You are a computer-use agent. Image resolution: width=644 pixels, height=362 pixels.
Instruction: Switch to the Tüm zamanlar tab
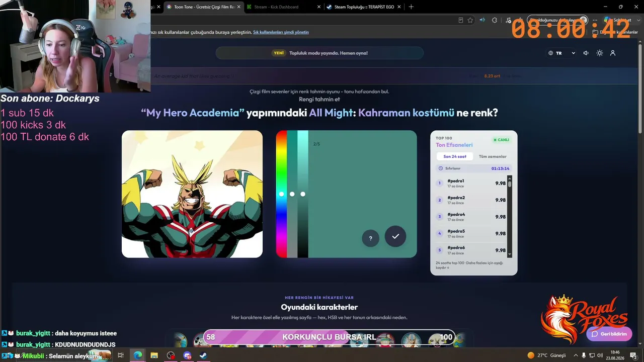click(x=493, y=156)
